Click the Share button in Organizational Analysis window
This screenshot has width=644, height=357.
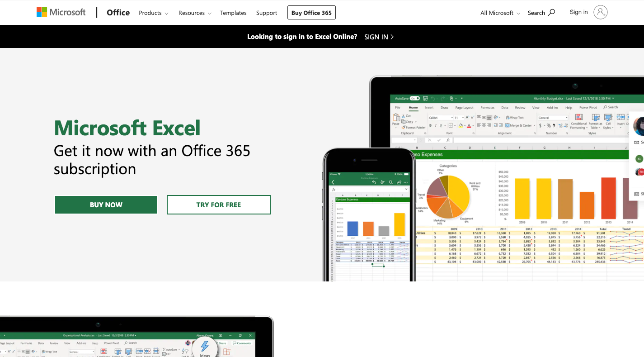click(x=221, y=343)
